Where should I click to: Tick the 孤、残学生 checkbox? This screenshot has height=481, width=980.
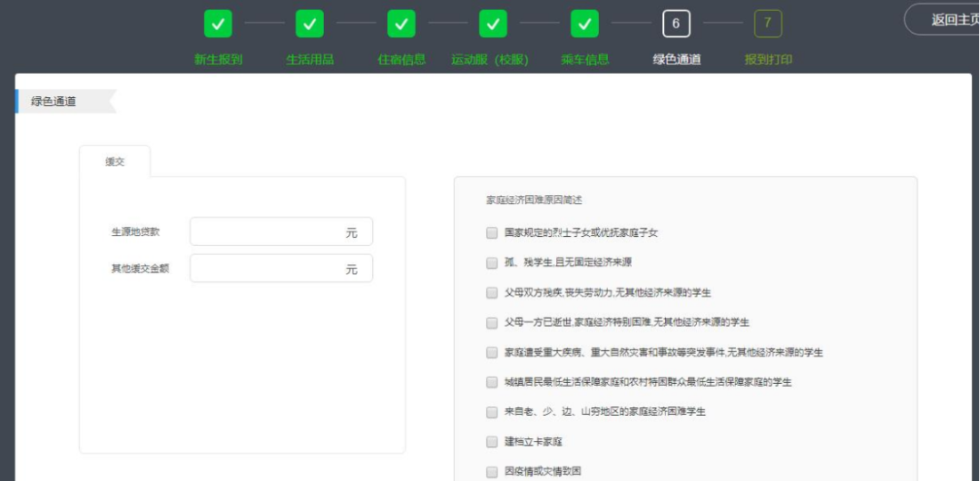(x=492, y=262)
